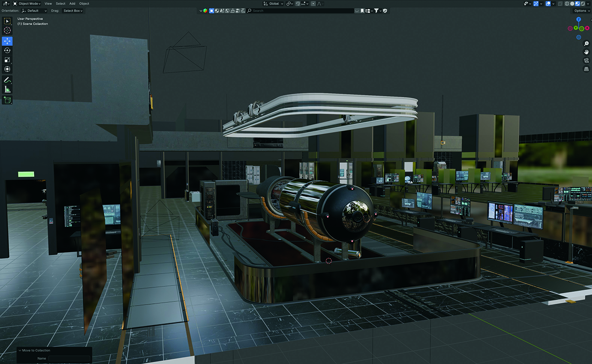The width and height of the screenshot is (592, 364).
Task: Select the Measure tool
Action: click(x=7, y=89)
